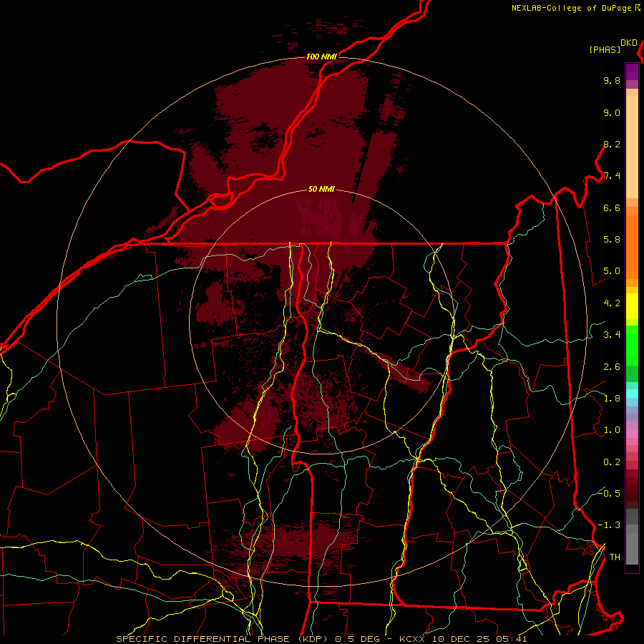Click the 7.4 scale value

612,176
